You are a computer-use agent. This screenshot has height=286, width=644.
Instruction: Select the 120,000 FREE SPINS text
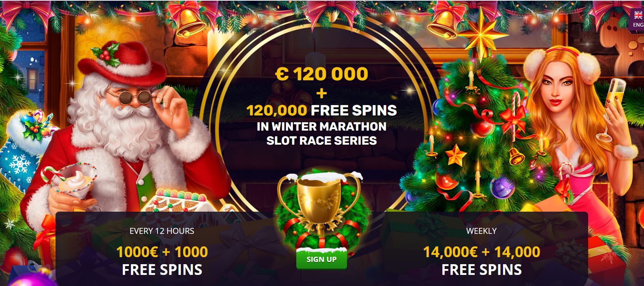tap(321, 110)
